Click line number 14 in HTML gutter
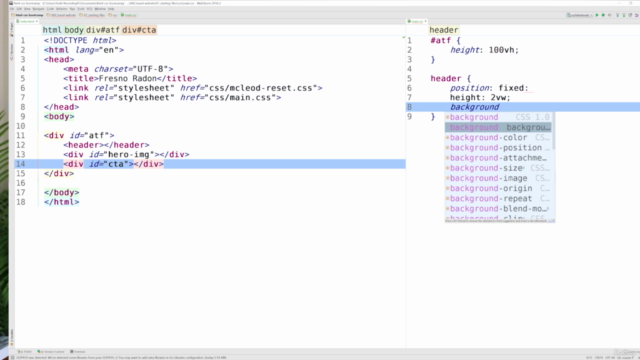The width and height of the screenshot is (640, 360). click(x=20, y=164)
